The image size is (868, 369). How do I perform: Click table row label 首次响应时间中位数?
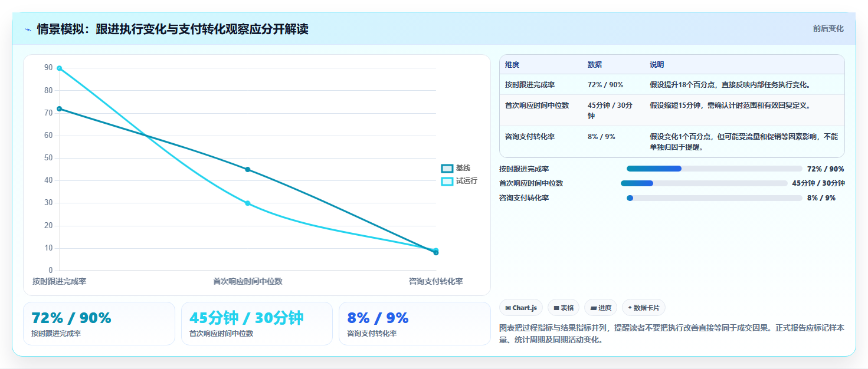[537, 106]
